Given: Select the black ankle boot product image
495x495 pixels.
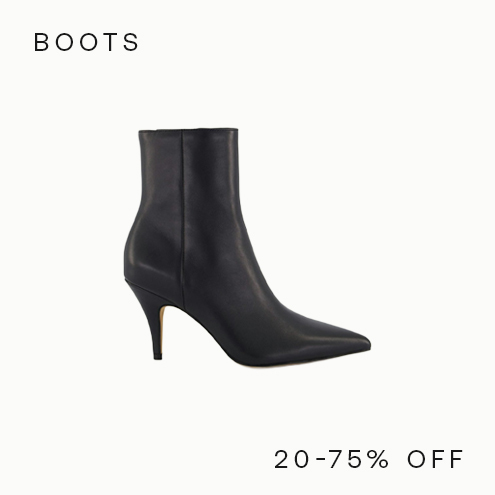Looking at the screenshot, I should (x=247, y=247).
